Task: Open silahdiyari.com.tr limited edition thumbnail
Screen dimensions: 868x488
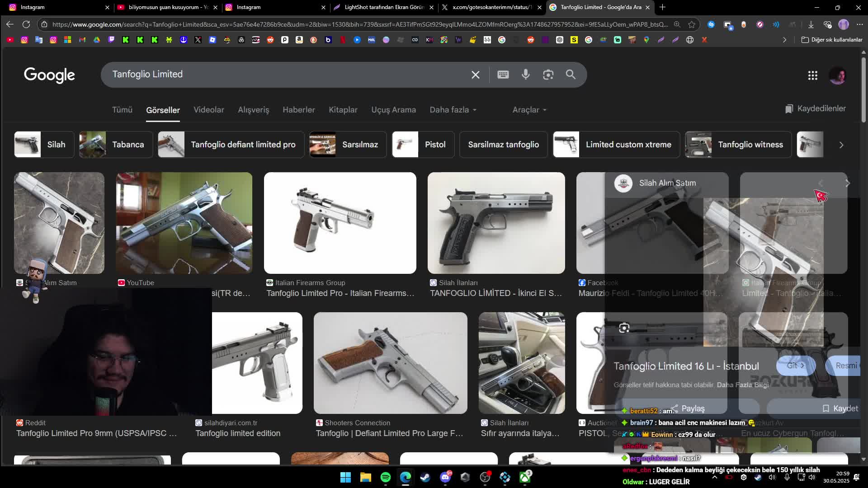Action: 257,363
